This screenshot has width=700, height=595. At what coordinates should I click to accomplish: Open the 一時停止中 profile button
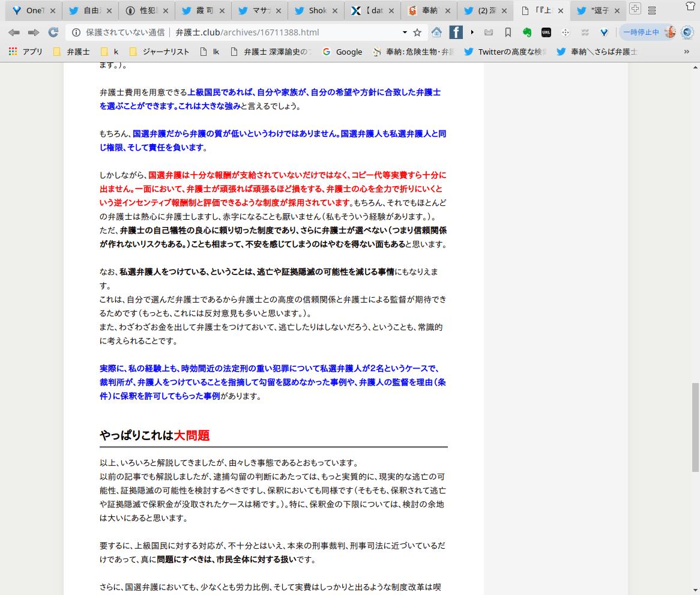648,32
